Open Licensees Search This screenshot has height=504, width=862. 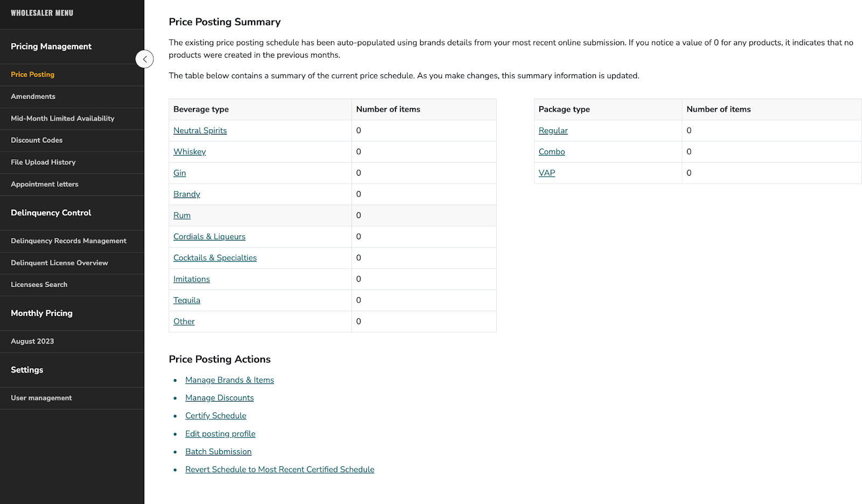tap(39, 284)
